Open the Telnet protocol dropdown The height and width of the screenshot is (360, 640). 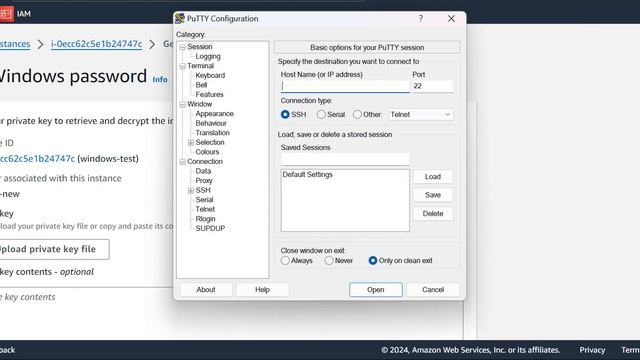pos(421,115)
